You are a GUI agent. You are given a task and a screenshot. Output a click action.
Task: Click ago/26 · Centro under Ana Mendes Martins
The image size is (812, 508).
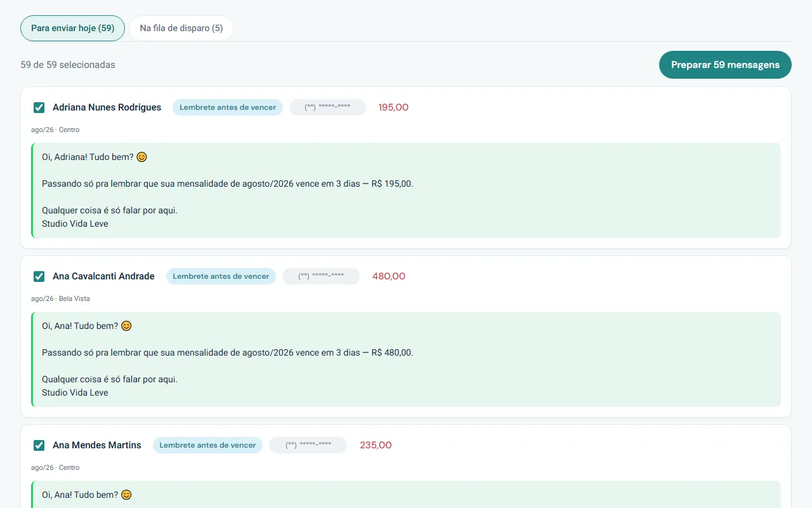point(55,467)
